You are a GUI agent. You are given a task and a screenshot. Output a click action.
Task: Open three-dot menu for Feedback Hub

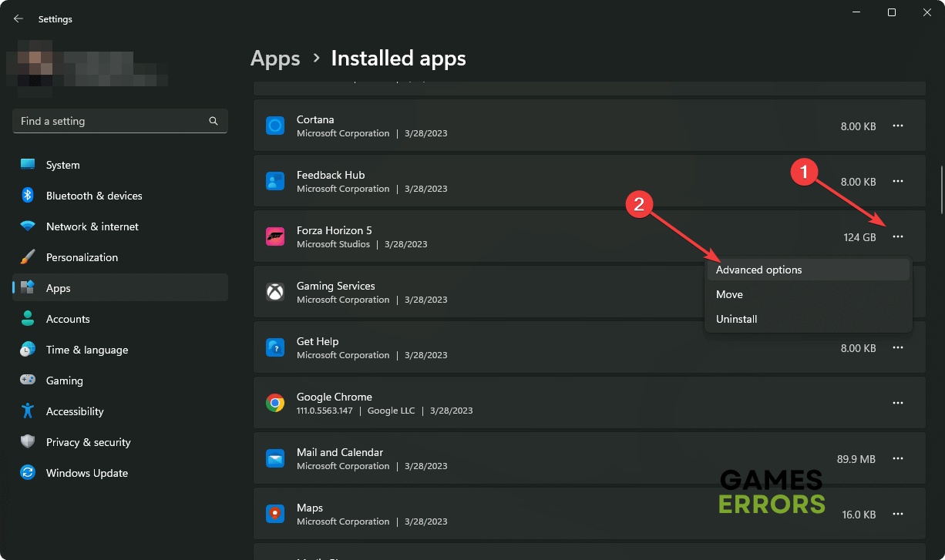(x=897, y=181)
